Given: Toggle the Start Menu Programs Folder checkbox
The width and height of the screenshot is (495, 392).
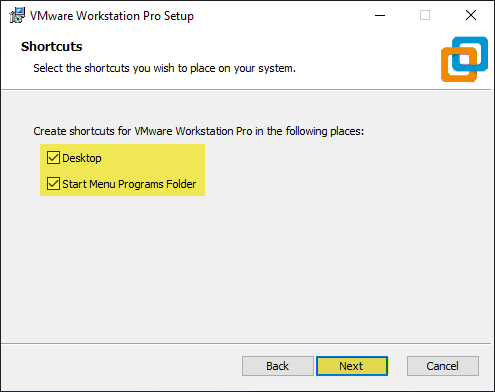Looking at the screenshot, I should (x=53, y=184).
